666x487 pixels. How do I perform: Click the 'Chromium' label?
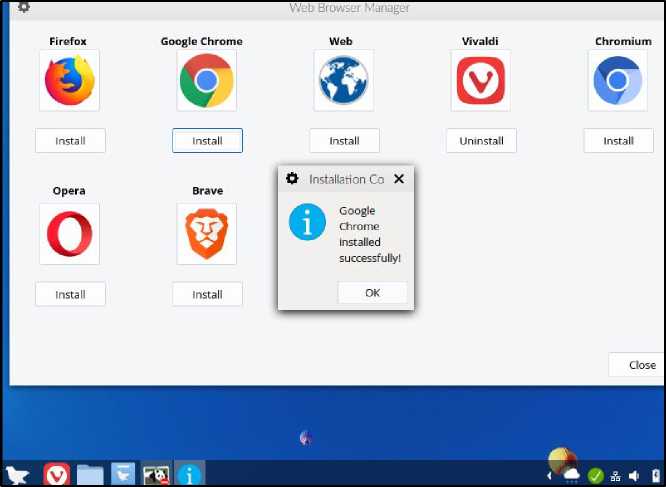pos(623,41)
